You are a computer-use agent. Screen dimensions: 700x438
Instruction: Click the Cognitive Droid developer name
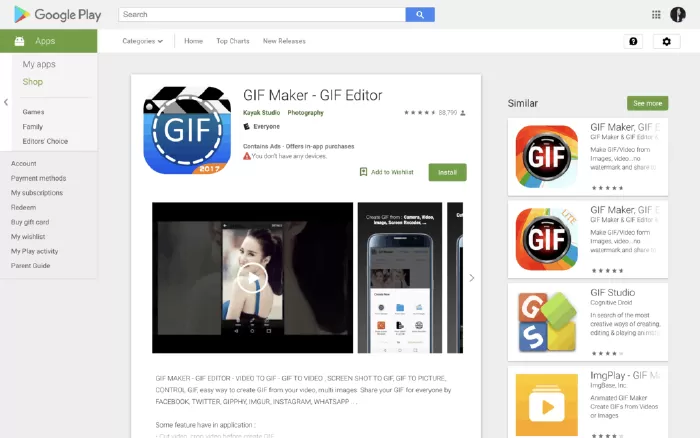coord(611,303)
